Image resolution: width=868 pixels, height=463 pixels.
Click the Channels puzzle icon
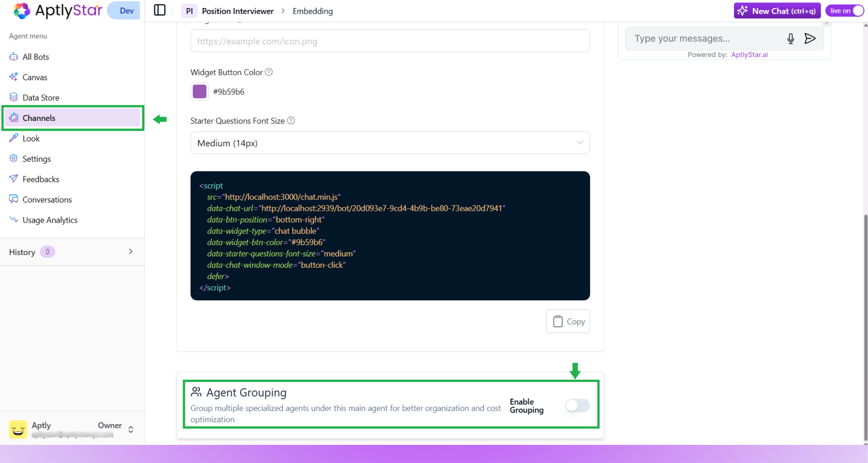14,118
